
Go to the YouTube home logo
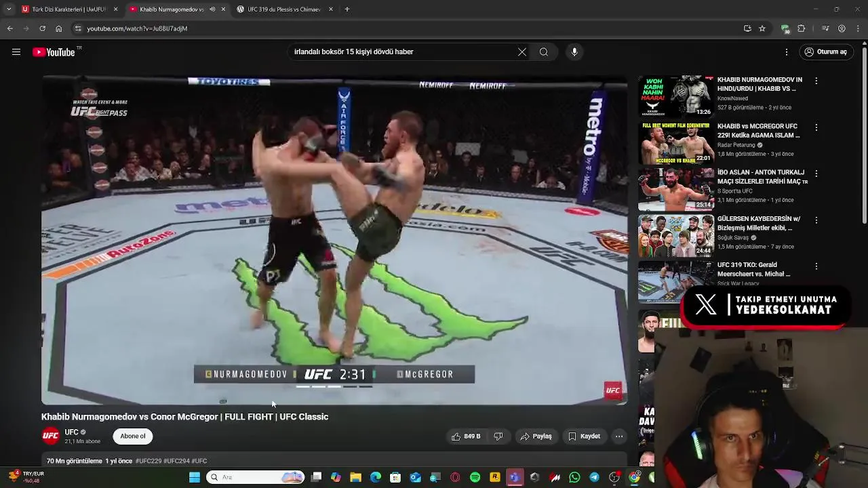(54, 52)
